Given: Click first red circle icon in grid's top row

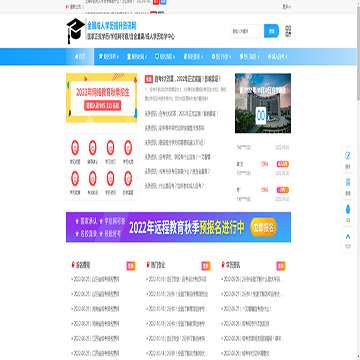Looking at the screenshot, I should pos(75,148).
